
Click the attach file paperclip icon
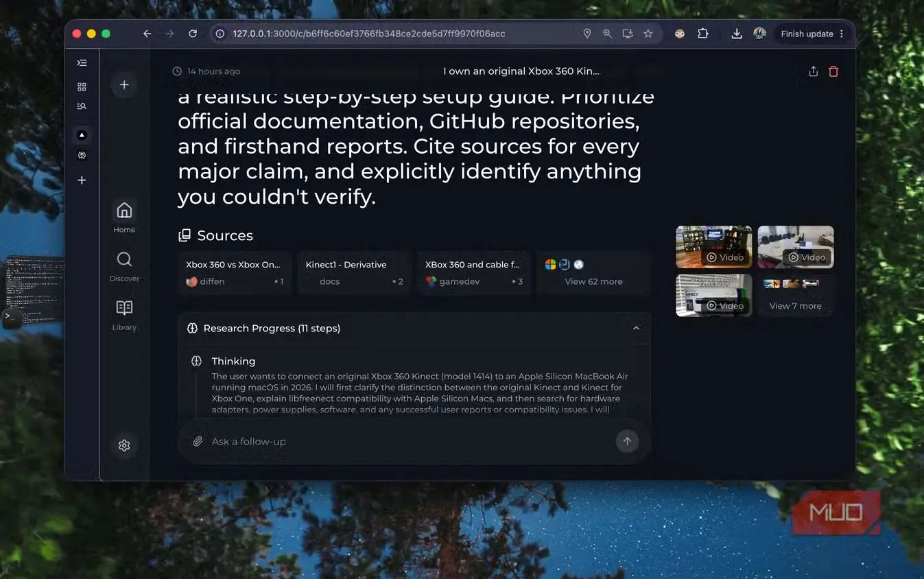click(x=198, y=441)
